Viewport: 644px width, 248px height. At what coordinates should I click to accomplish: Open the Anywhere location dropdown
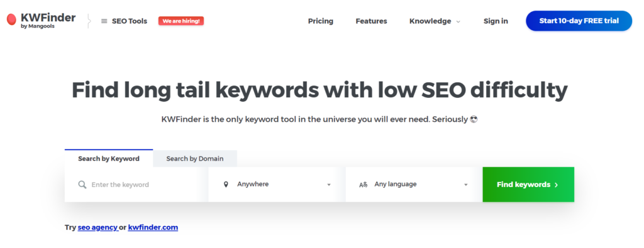click(277, 185)
